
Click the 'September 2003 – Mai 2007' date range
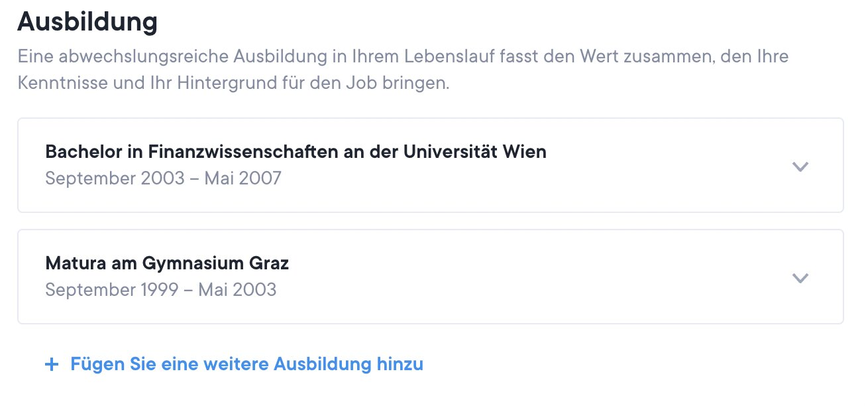pos(163,178)
